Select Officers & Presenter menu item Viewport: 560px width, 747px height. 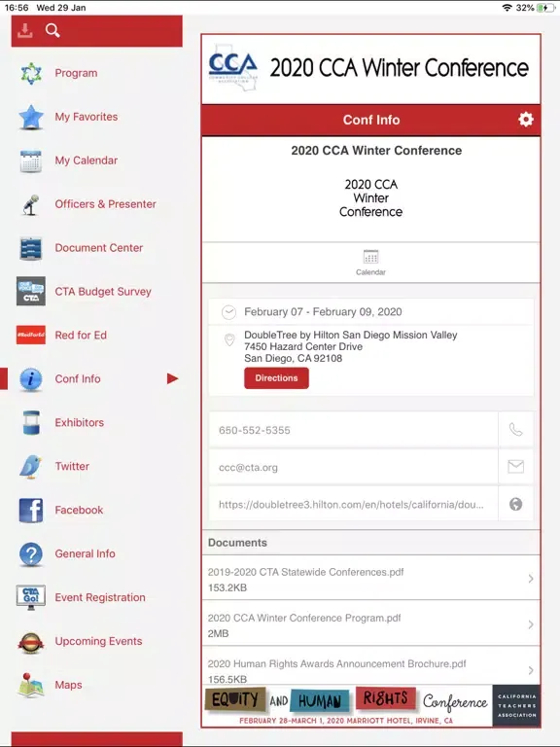pyautogui.click(x=105, y=204)
